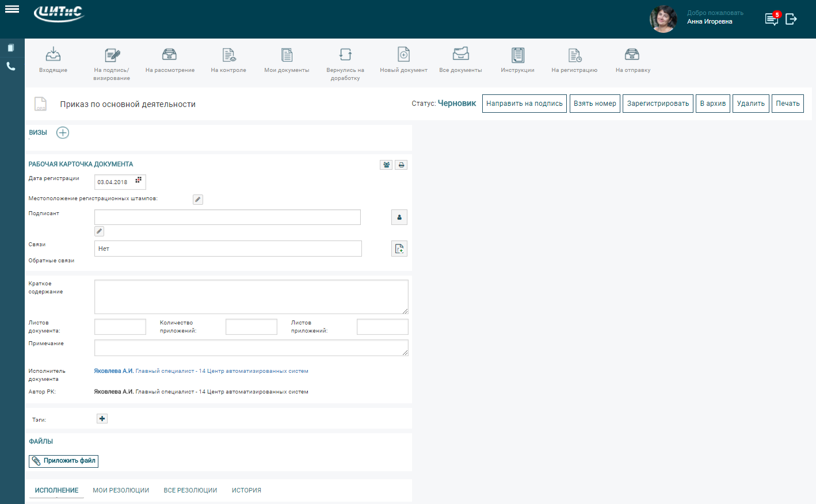Open the date picker for Дата регистрации

tap(138, 181)
